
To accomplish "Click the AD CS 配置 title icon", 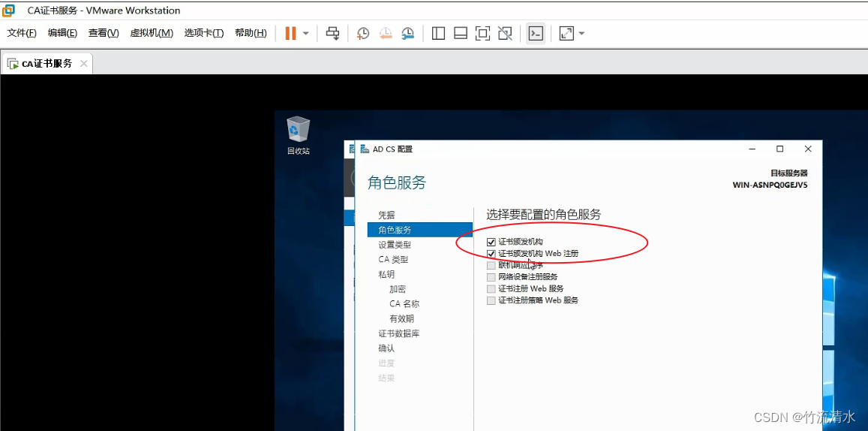I will click(x=365, y=149).
